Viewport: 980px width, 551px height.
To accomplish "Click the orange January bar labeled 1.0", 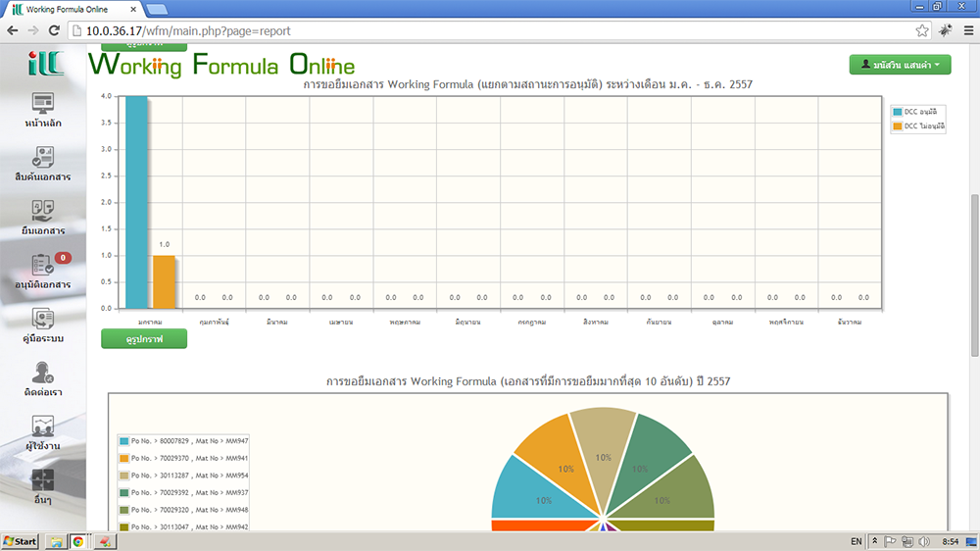I will coord(164,281).
